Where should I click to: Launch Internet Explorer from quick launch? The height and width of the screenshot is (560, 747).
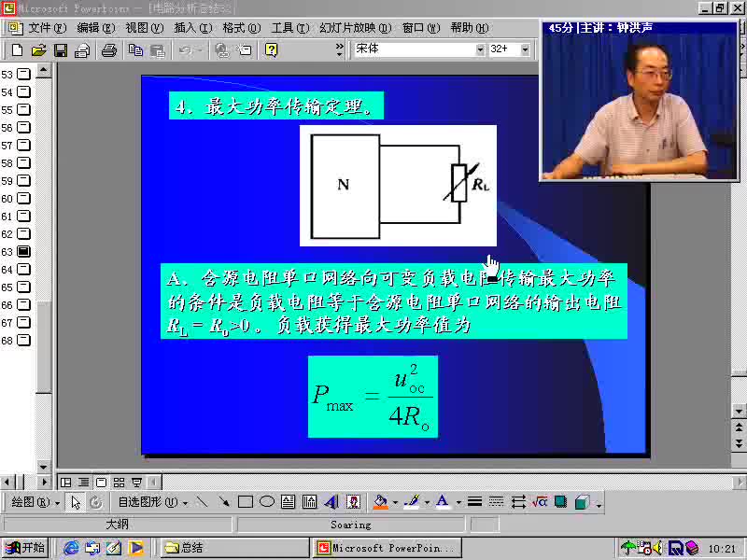pos(71,548)
